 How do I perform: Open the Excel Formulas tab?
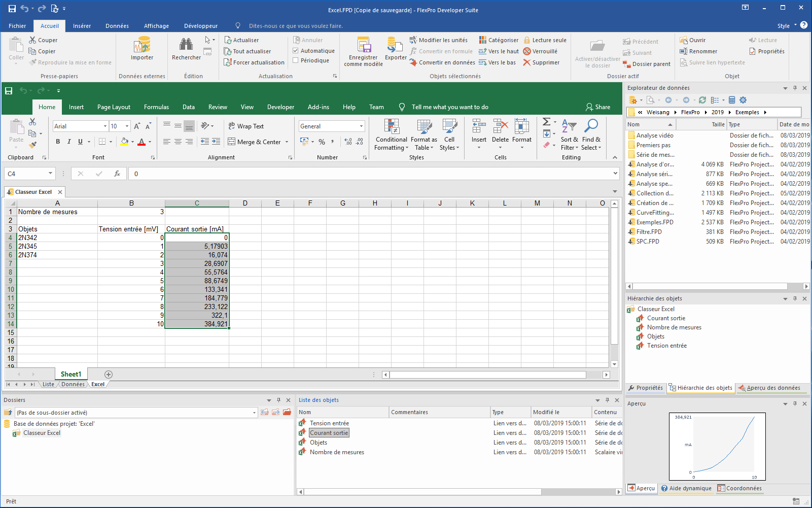pos(156,107)
